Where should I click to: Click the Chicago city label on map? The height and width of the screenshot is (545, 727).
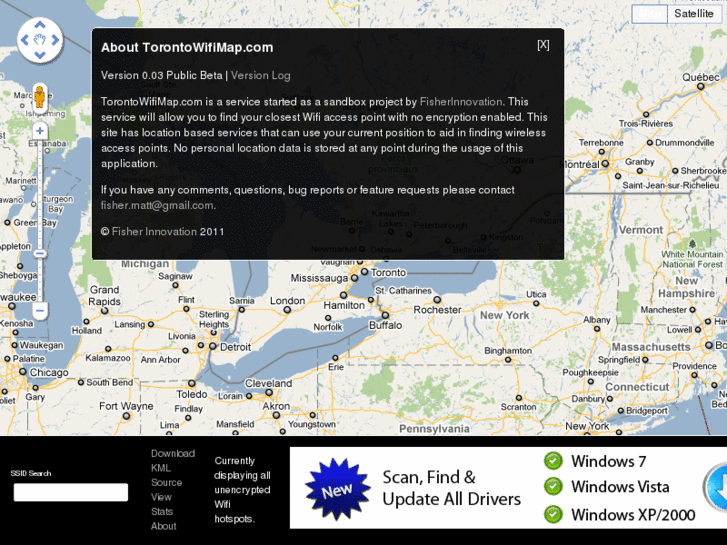tap(49, 372)
